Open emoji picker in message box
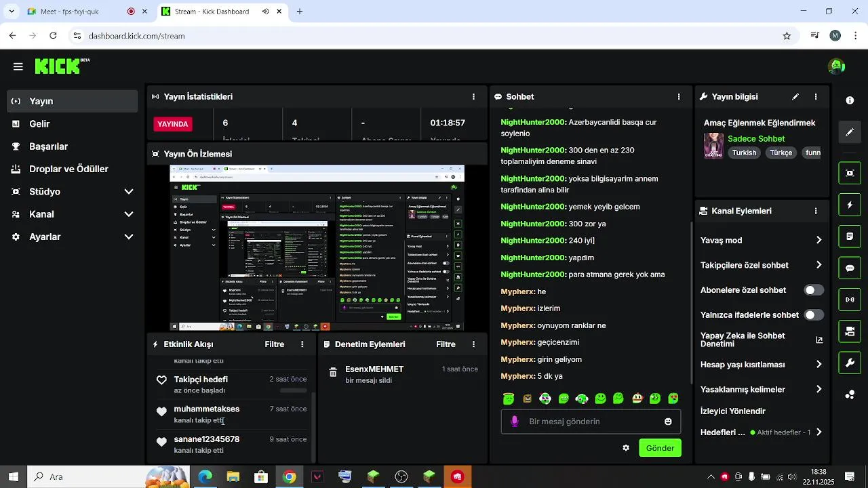This screenshot has height=488, width=868. (668, 422)
